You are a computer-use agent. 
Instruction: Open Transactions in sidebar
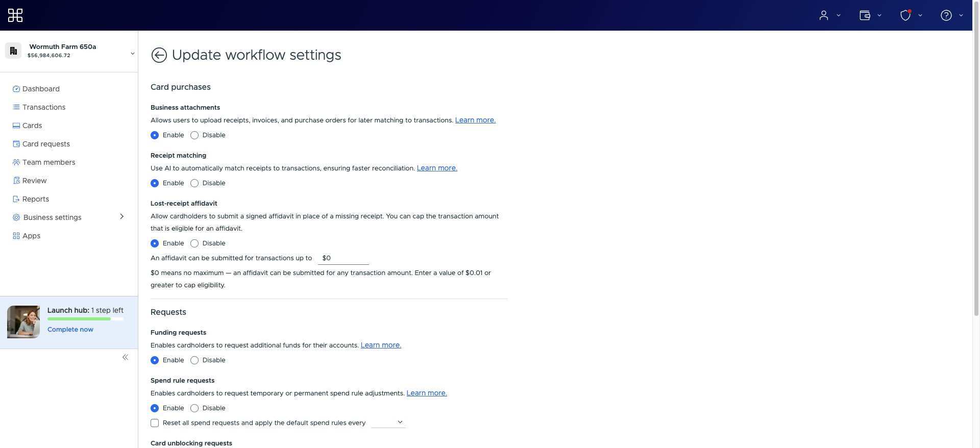tap(44, 107)
